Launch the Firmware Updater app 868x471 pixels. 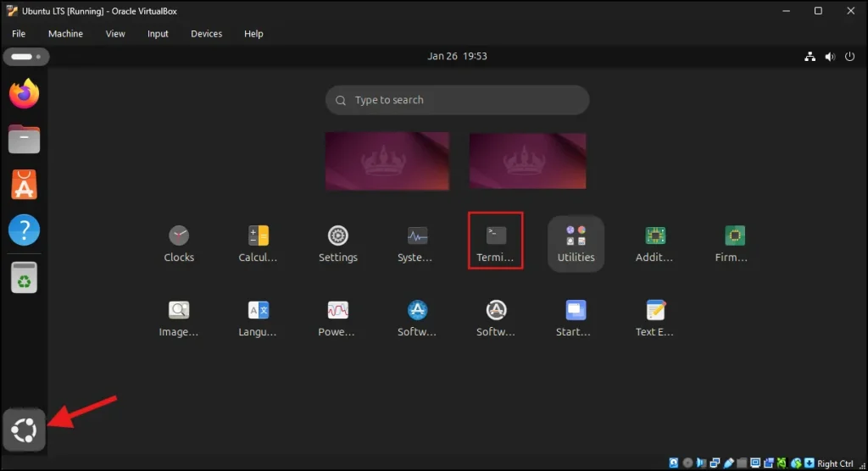[734, 243]
